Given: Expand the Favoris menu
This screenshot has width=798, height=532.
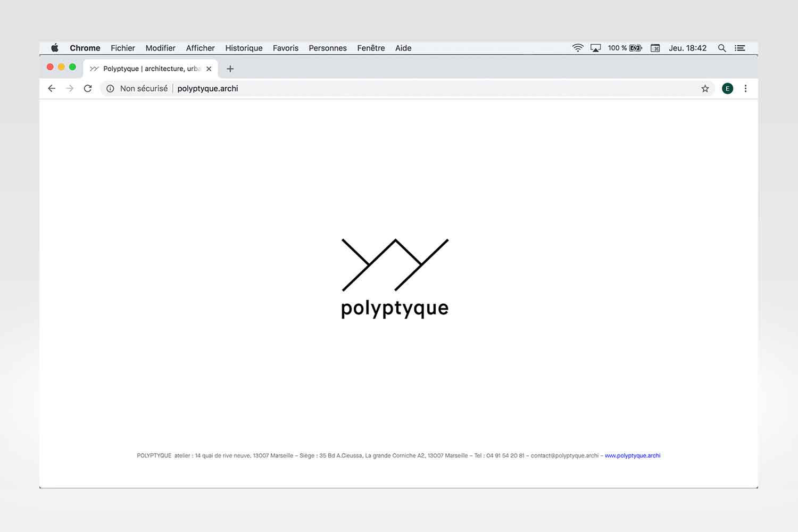Looking at the screenshot, I should tap(286, 48).
